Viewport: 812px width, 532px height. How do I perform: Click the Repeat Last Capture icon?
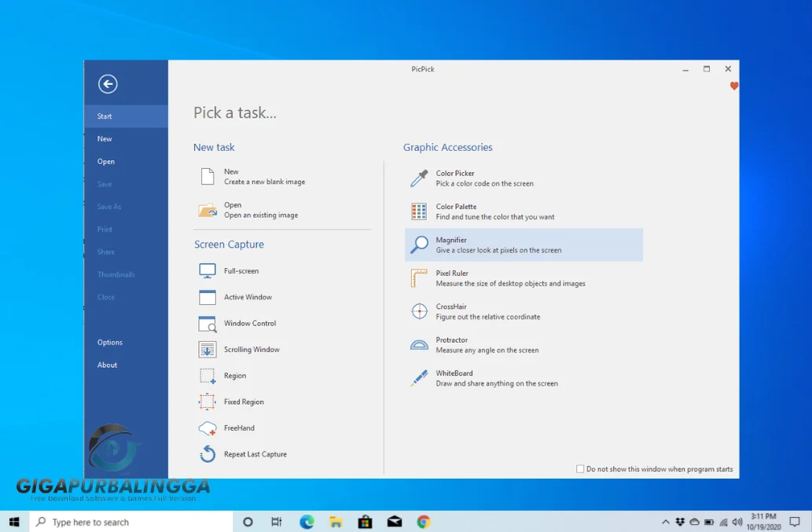click(208, 454)
